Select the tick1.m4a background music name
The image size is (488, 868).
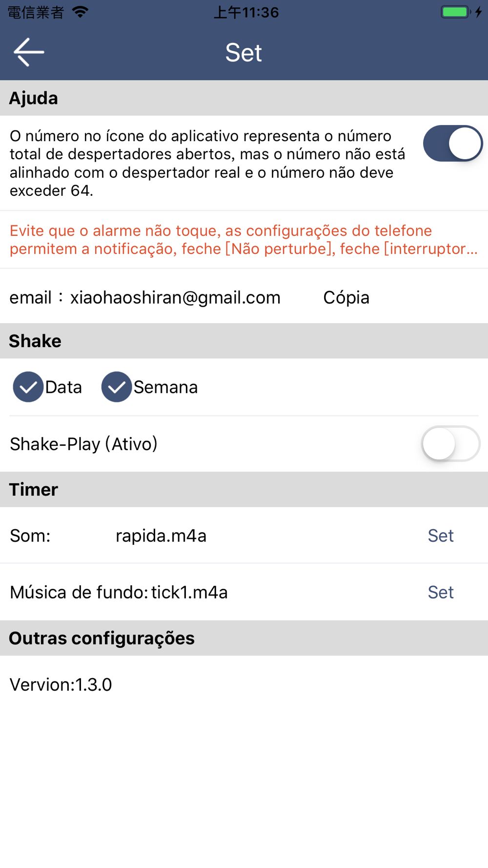189,592
